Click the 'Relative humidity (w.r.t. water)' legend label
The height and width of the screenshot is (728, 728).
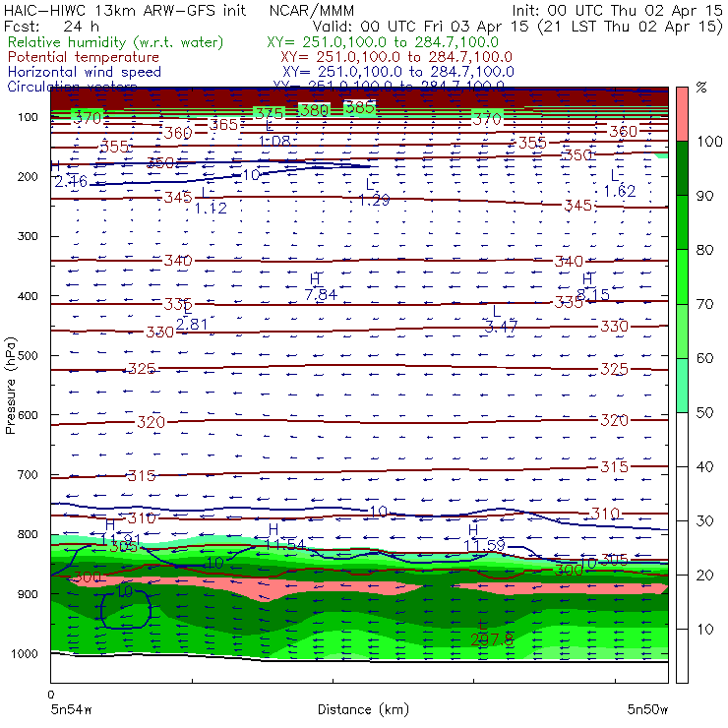[116, 42]
